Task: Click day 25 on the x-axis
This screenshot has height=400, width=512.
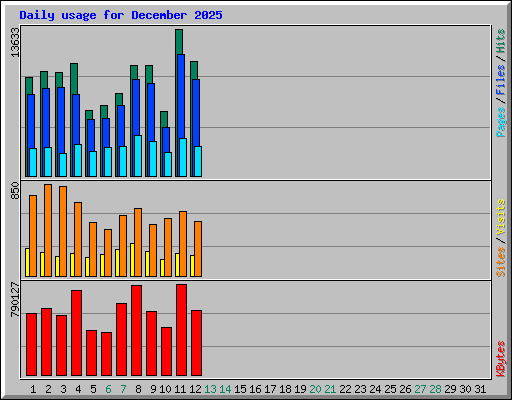Action: [390, 389]
